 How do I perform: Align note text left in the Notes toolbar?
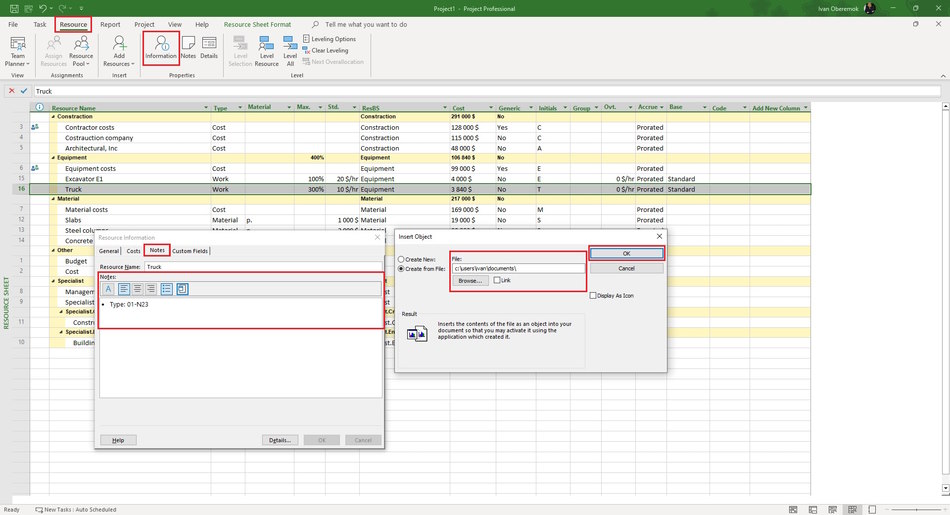coord(124,289)
